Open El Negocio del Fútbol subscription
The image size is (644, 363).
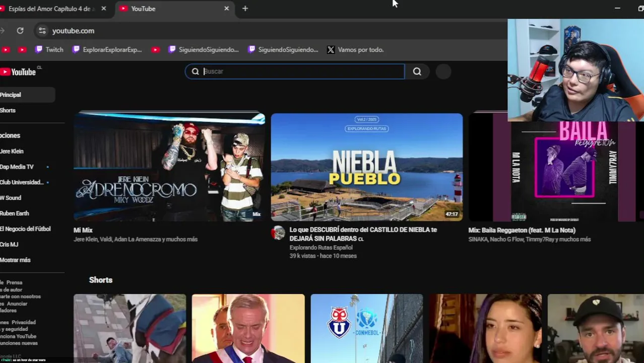[26, 229]
